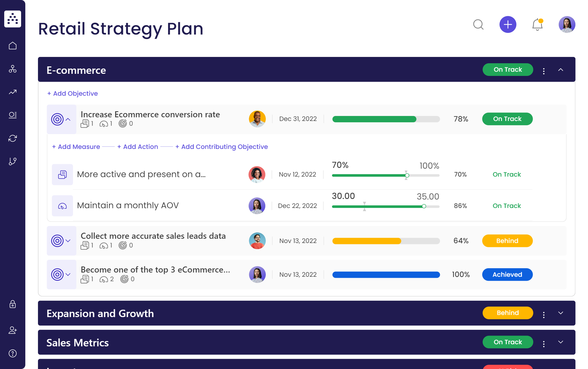The height and width of the screenshot is (369, 588).
Task: Open the Home icon in the sidebar
Action: [13, 45]
